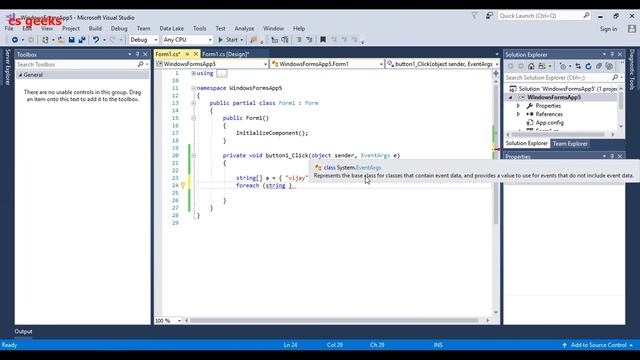This screenshot has width=640, height=360.
Task: Refresh Solution Explorer
Action: (x=588, y=66)
